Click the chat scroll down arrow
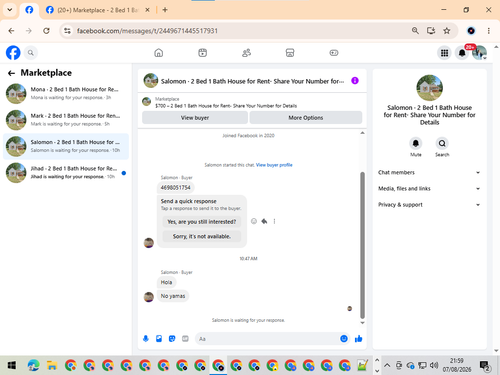Screen dimensions: 500x375 click(362, 323)
